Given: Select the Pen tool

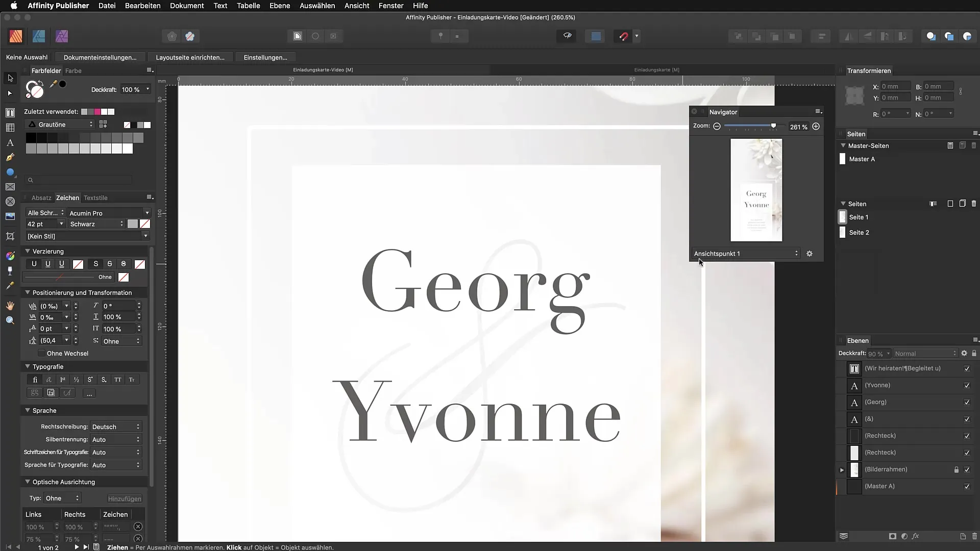Looking at the screenshot, I should [10, 158].
